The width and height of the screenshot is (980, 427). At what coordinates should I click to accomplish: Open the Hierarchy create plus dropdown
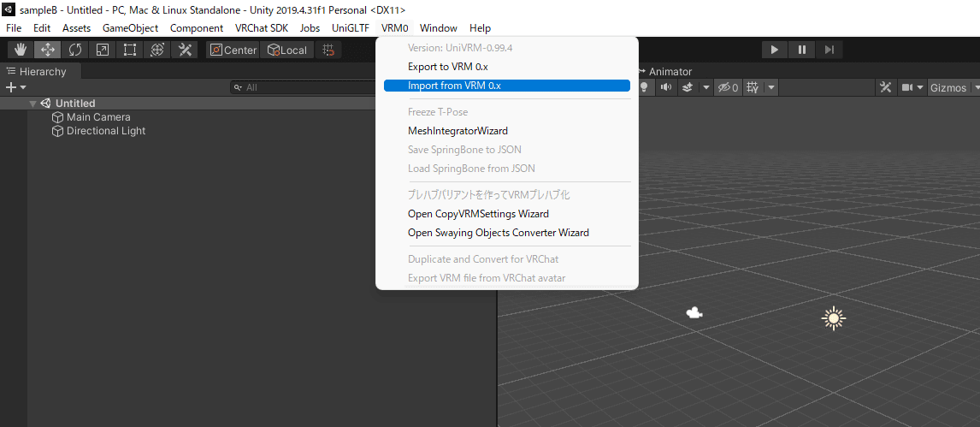click(x=15, y=87)
